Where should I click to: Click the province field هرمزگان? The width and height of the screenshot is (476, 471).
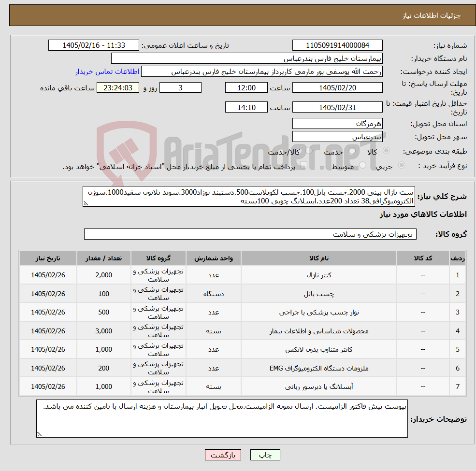tap(337, 124)
